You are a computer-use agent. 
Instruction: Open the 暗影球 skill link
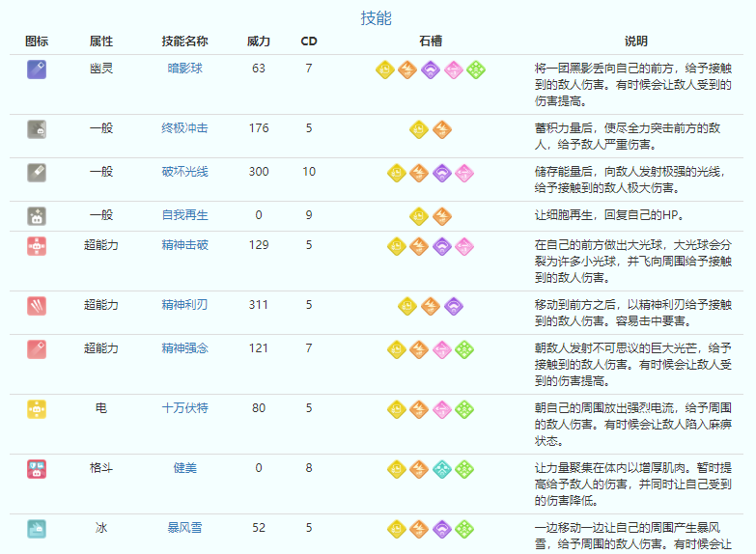(184, 69)
